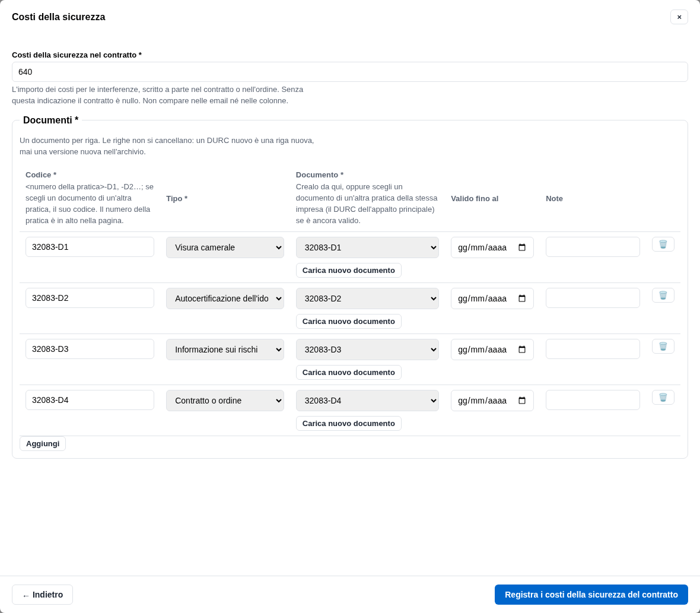Click Carica nuovo documento under 32083-D2
The height and width of the screenshot is (613, 700).
(349, 322)
